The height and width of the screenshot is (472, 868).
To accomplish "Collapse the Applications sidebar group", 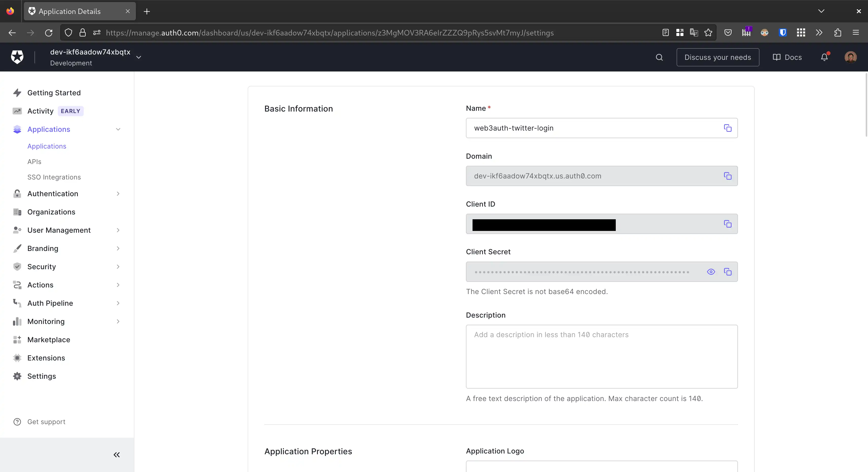I will coord(118,129).
